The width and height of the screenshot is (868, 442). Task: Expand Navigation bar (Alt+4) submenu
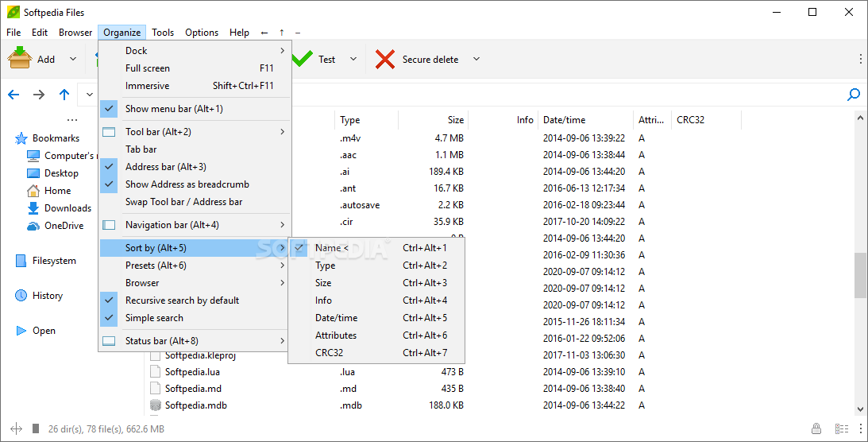(195, 225)
